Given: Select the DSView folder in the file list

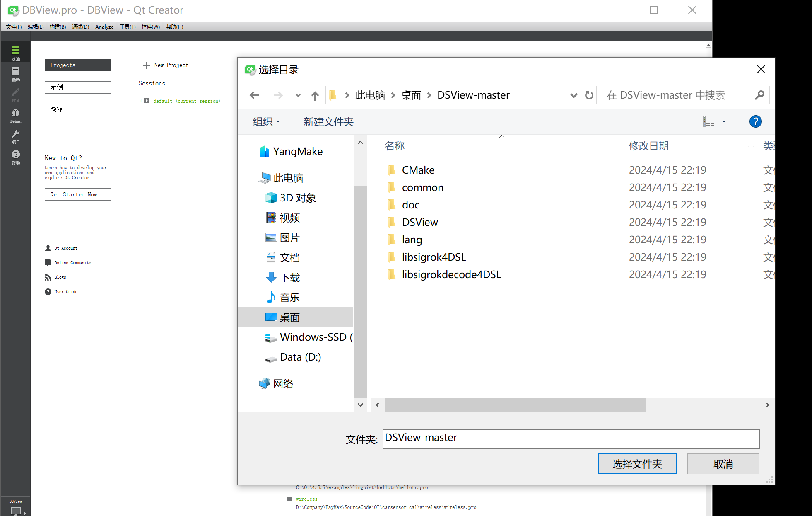Looking at the screenshot, I should (x=420, y=222).
